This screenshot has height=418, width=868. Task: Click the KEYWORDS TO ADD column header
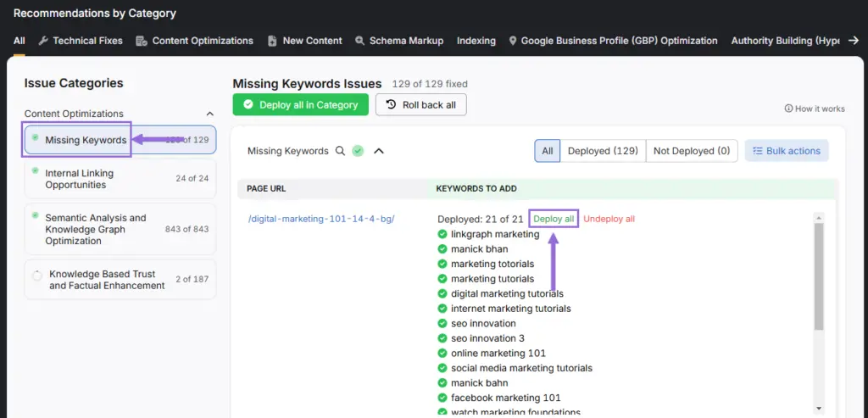tap(476, 189)
